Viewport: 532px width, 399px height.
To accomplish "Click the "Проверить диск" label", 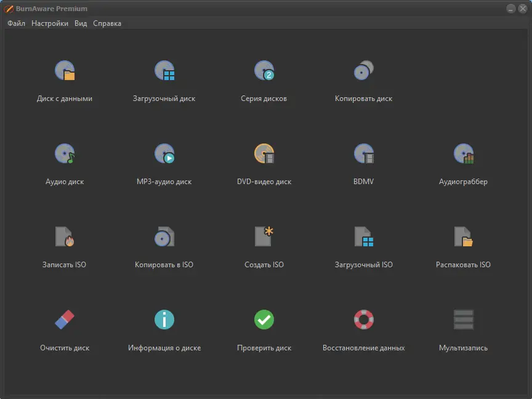I will click(x=264, y=348).
